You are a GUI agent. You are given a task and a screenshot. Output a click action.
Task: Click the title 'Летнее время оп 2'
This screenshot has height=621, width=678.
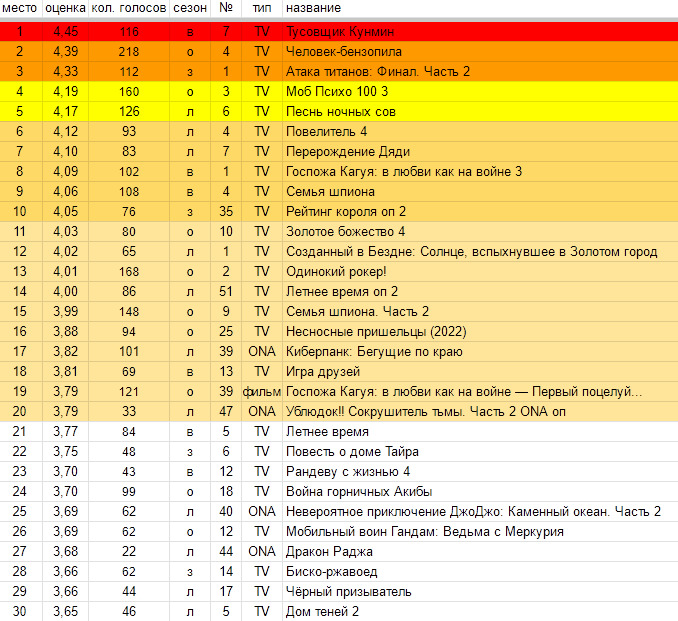[x=342, y=291]
